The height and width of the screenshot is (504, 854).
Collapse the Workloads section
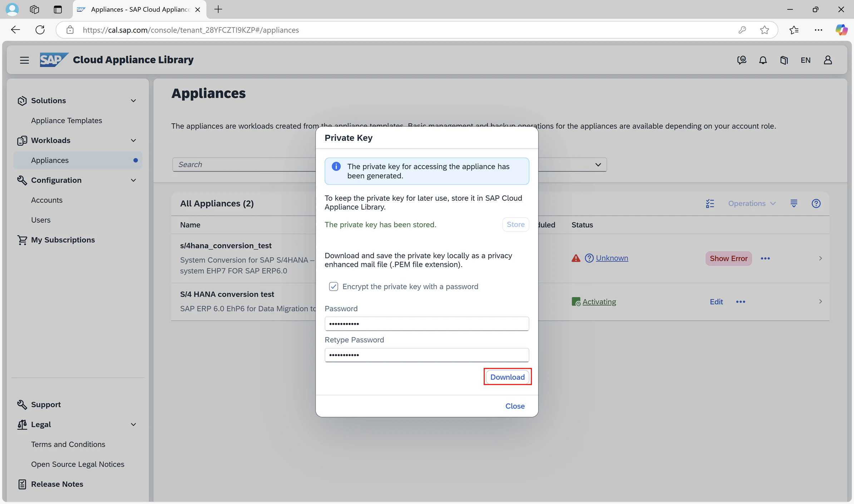[133, 140]
